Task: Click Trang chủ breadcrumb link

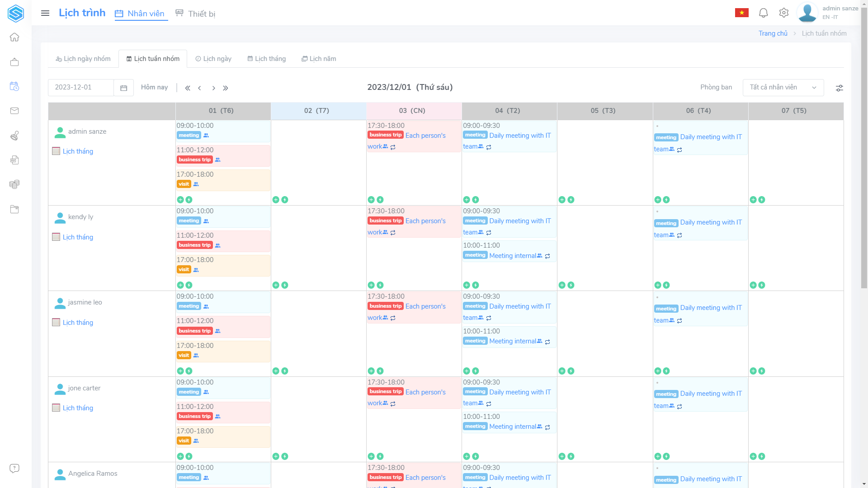Action: pos(773,33)
